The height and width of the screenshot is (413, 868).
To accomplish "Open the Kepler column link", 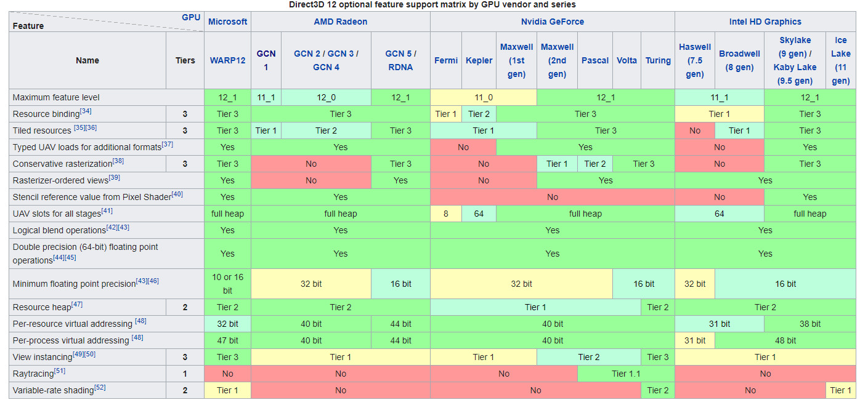I will click(479, 60).
